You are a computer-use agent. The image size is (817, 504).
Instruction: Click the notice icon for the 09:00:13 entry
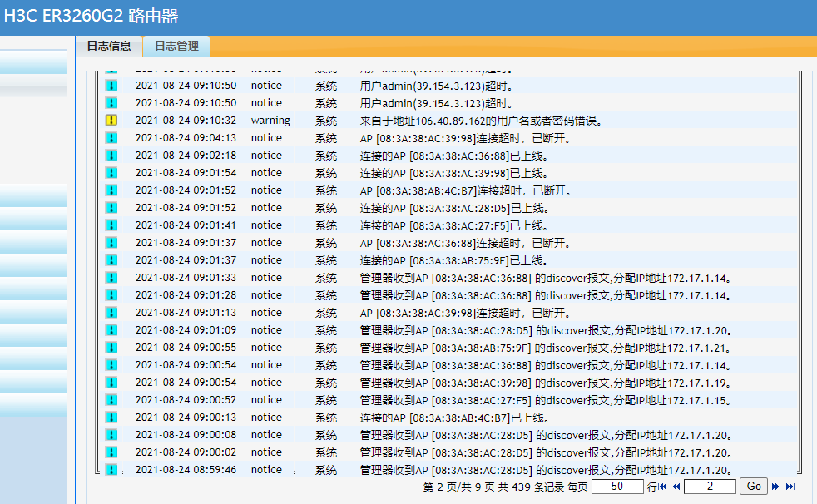(111, 417)
